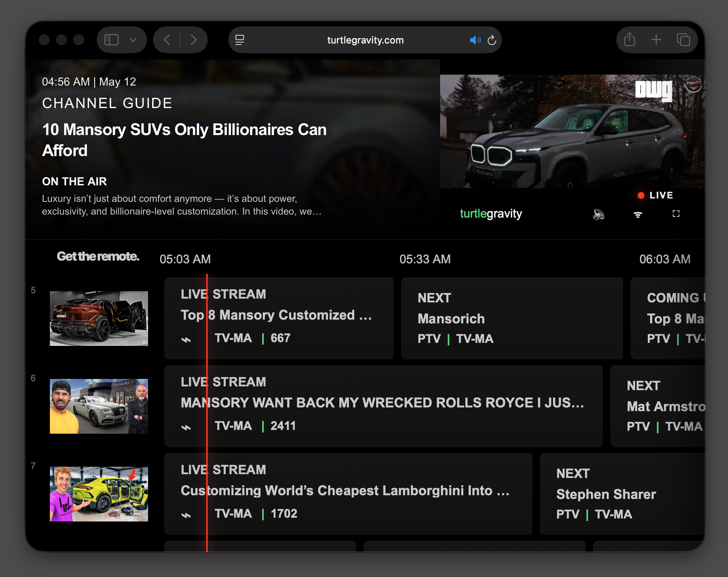
Task: Click the 10 Mansory SUVs program title
Action: pyautogui.click(x=184, y=140)
